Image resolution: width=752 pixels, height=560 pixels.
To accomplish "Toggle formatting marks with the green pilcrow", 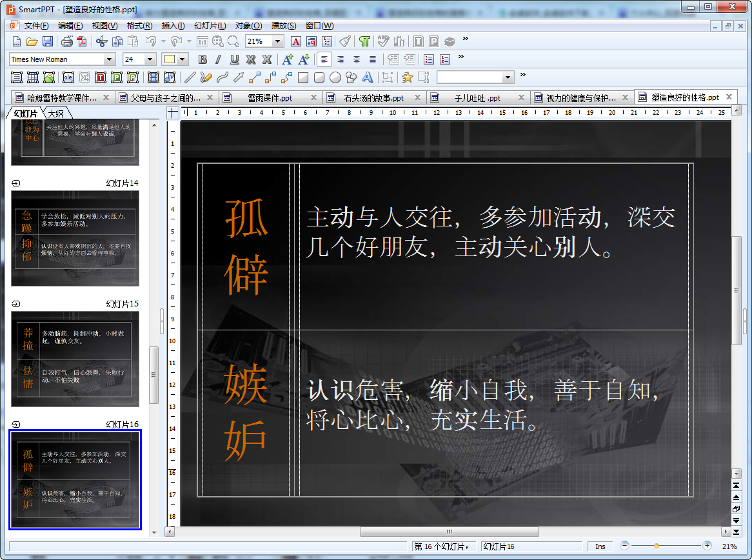I will coord(364,42).
